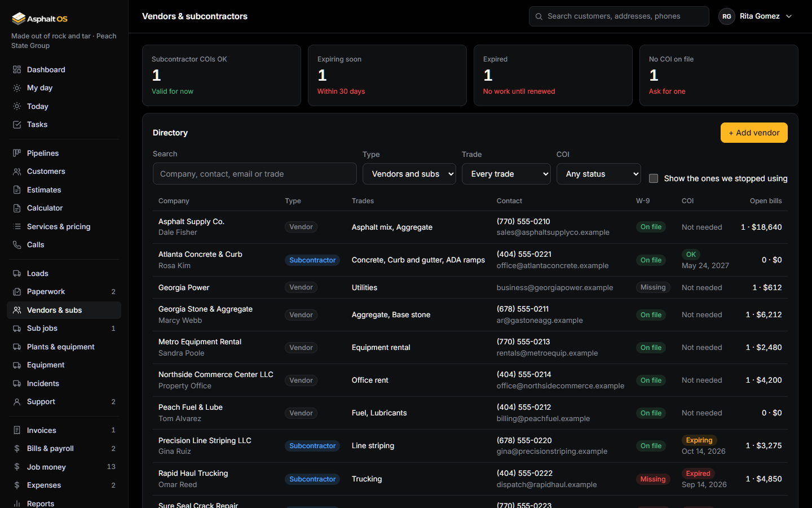Click the Customers people icon
Screen dimensions: 812x508
(17, 172)
